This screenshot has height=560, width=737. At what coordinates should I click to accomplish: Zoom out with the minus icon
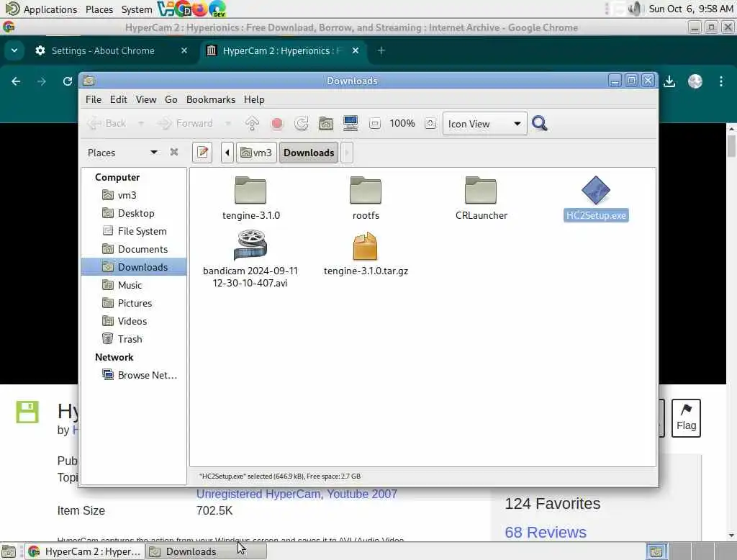click(x=374, y=124)
